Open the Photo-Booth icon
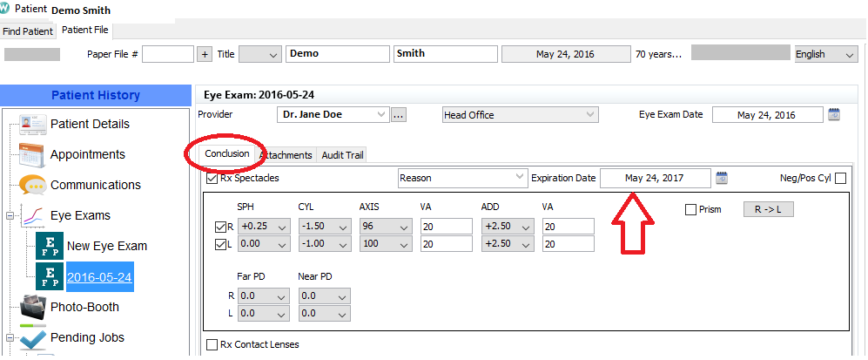This screenshot has height=360, width=868. [32, 307]
